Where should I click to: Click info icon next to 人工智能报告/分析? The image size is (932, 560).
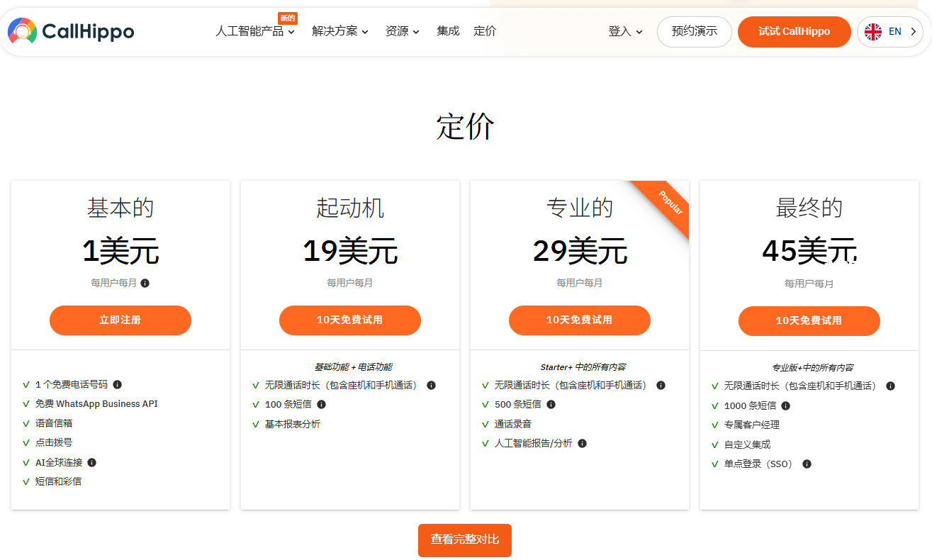coord(582,443)
